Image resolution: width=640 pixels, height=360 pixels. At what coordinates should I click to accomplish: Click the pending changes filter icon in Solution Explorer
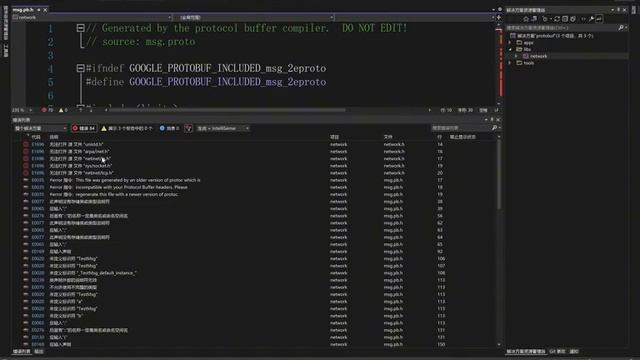coord(545,19)
